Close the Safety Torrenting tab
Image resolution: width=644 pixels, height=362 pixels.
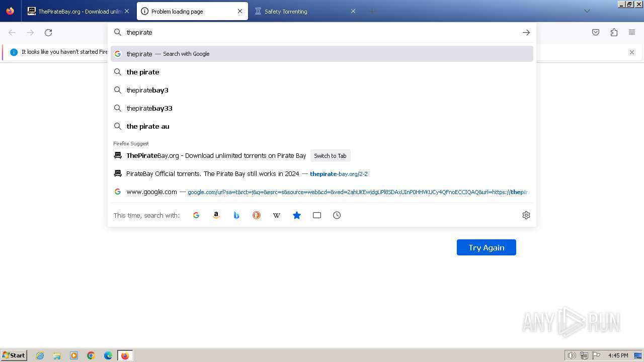pos(353,11)
